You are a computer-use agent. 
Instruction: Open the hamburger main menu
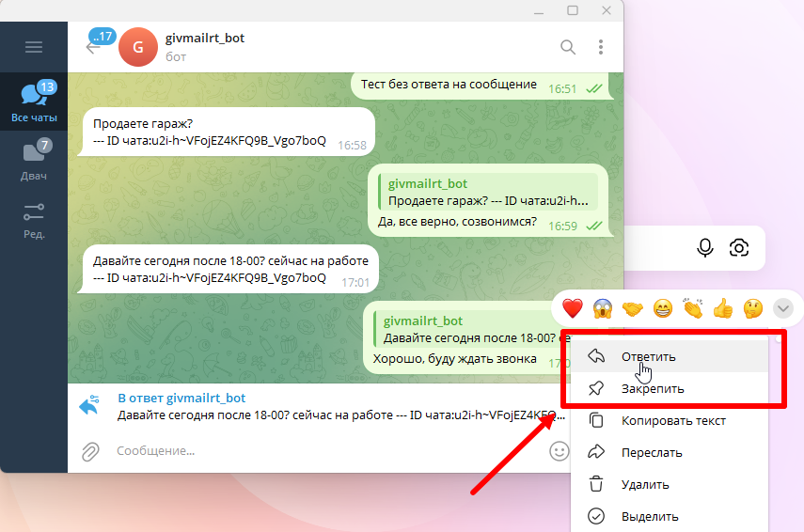click(34, 47)
